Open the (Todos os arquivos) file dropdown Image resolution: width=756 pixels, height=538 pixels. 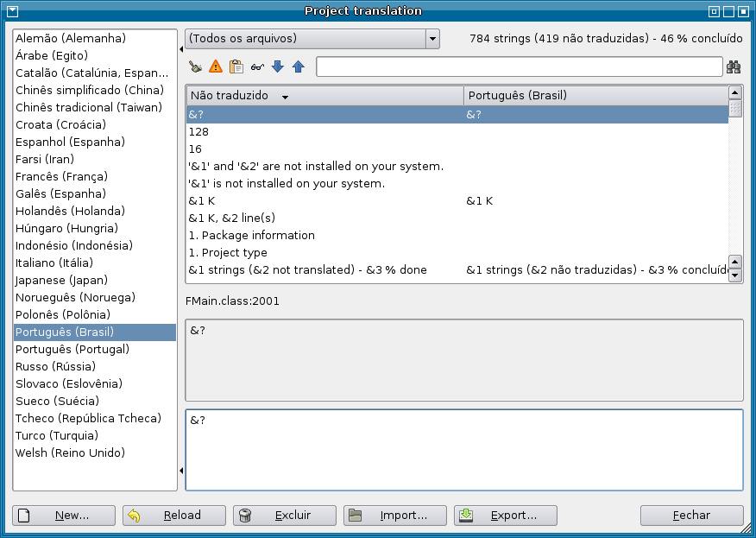click(312, 39)
